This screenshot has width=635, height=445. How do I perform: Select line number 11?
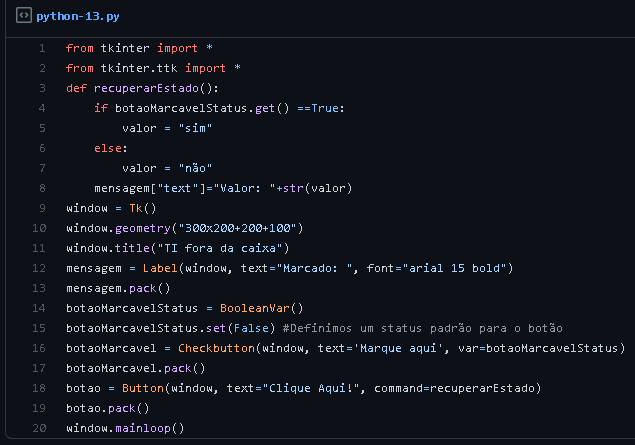tap(39, 248)
